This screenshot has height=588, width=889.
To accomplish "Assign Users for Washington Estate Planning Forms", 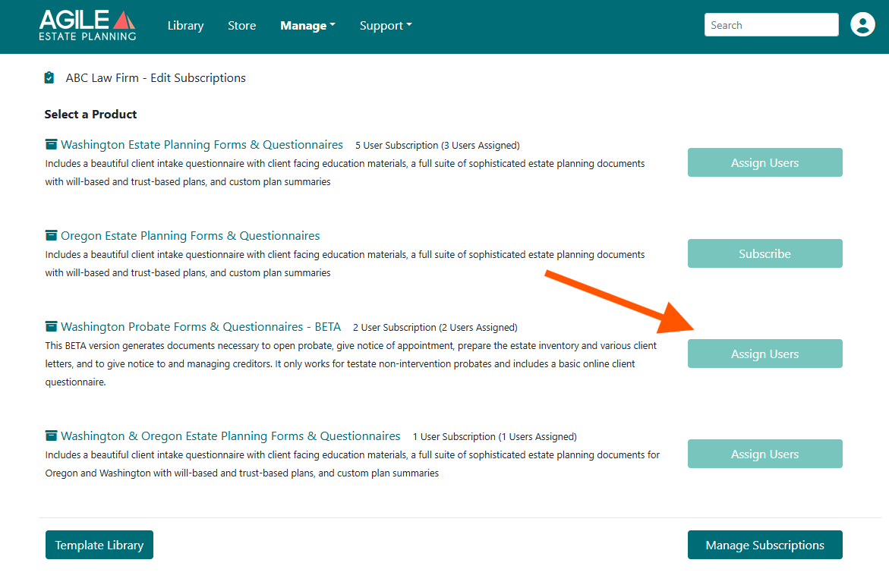I will 764,162.
